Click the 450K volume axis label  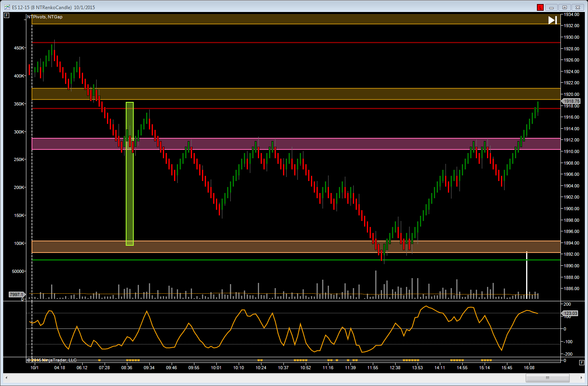(x=19, y=48)
